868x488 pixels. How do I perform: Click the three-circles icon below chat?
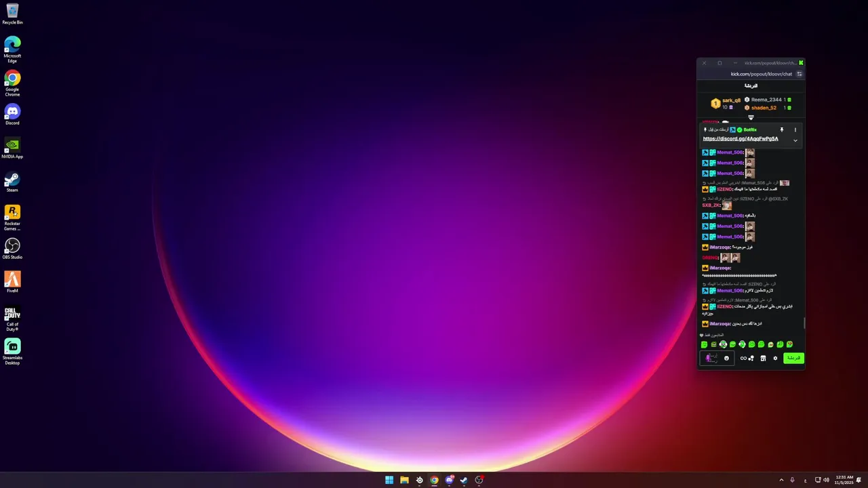coord(751,358)
